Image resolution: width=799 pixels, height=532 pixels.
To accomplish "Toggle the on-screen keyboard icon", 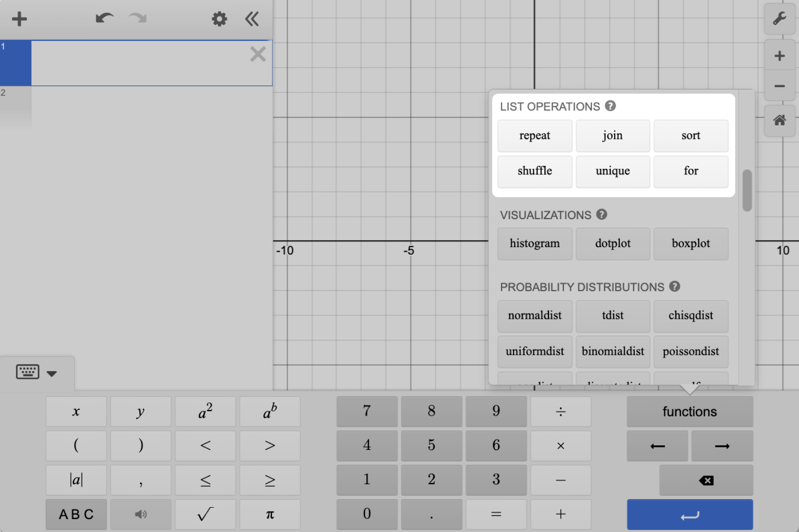I will (x=28, y=372).
